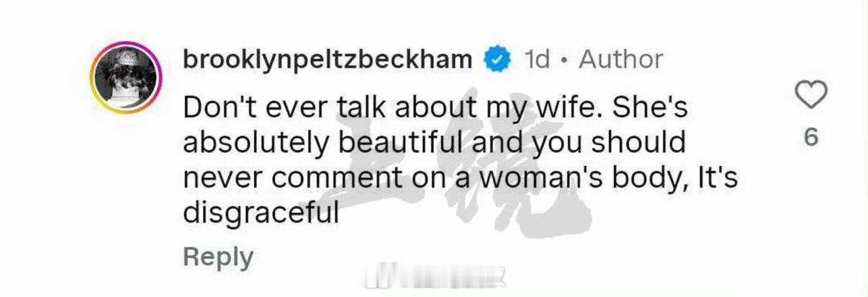Click the Author label
The height and width of the screenshot is (297, 868).
tap(620, 59)
